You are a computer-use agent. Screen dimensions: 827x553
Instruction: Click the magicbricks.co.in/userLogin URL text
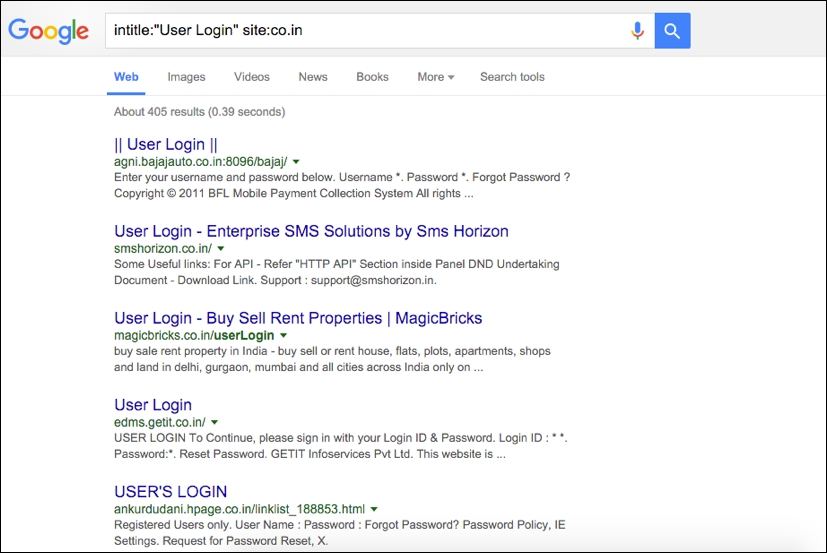click(194, 336)
